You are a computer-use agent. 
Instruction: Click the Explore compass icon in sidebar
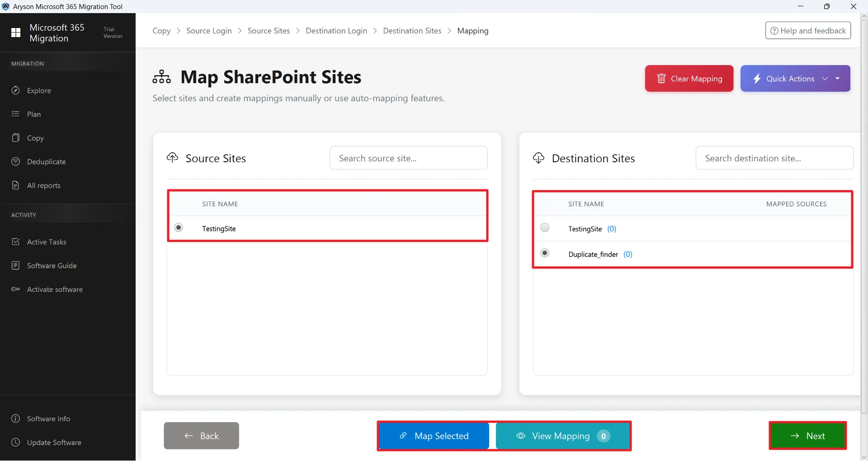[16, 90]
